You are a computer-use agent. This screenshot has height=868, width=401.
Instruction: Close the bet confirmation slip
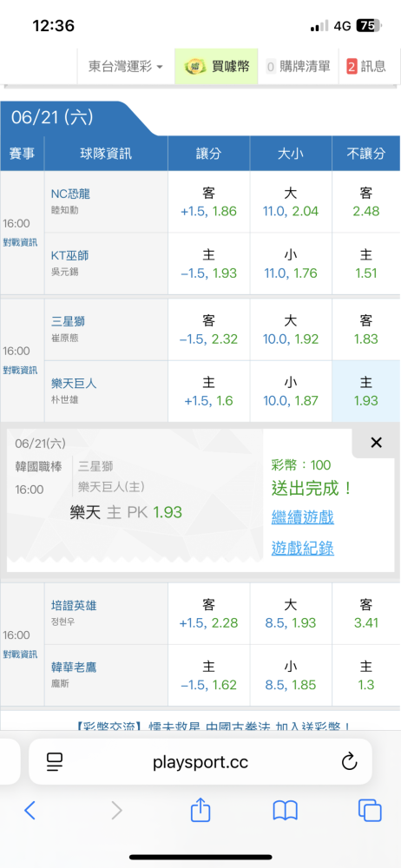click(376, 443)
